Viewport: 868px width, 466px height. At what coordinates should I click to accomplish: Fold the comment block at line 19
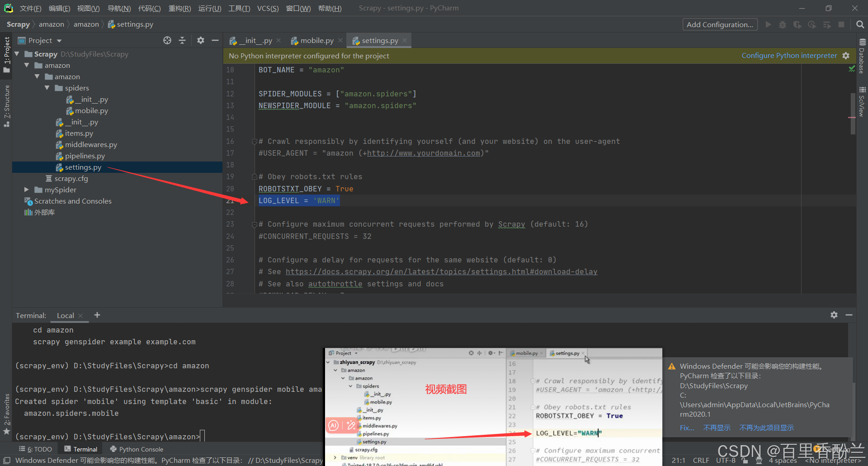(255, 177)
